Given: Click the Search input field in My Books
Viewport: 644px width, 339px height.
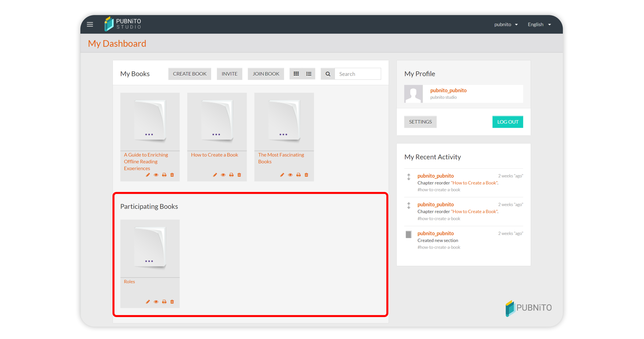Looking at the screenshot, I should (358, 74).
